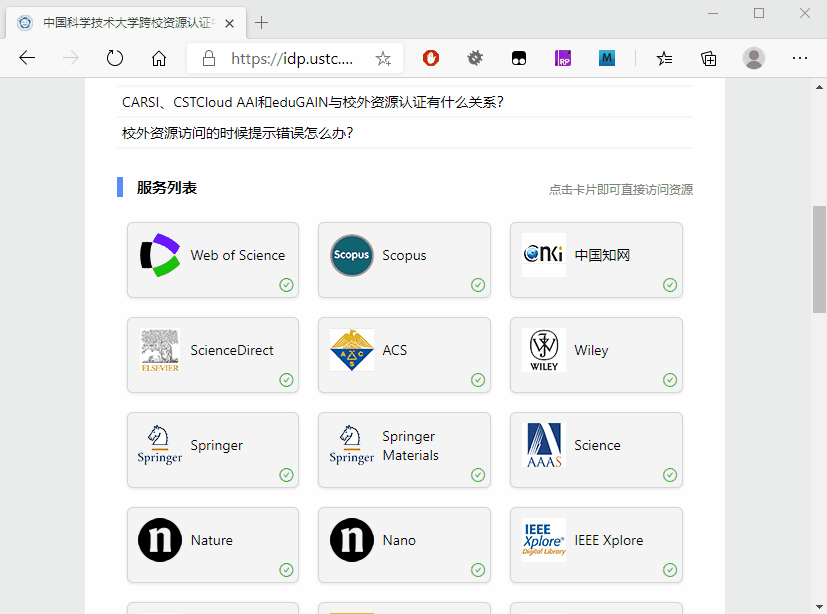This screenshot has width=827, height=614.
Task: Click the green check on 中国知网 card
Action: point(670,285)
